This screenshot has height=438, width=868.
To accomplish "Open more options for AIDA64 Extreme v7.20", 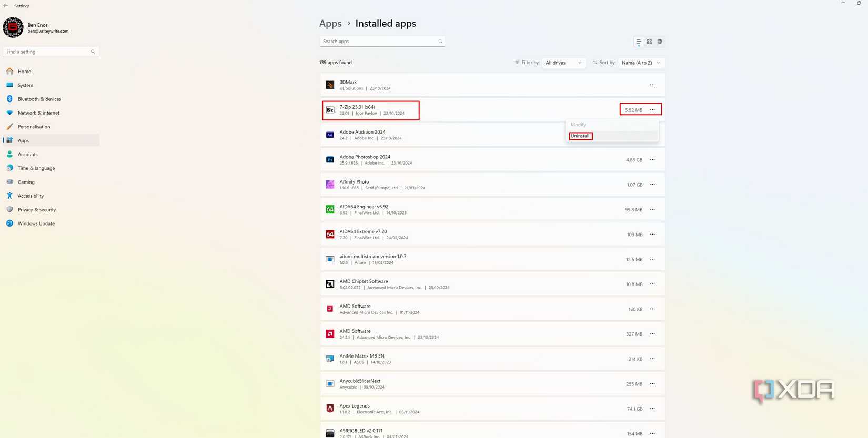I will (652, 234).
